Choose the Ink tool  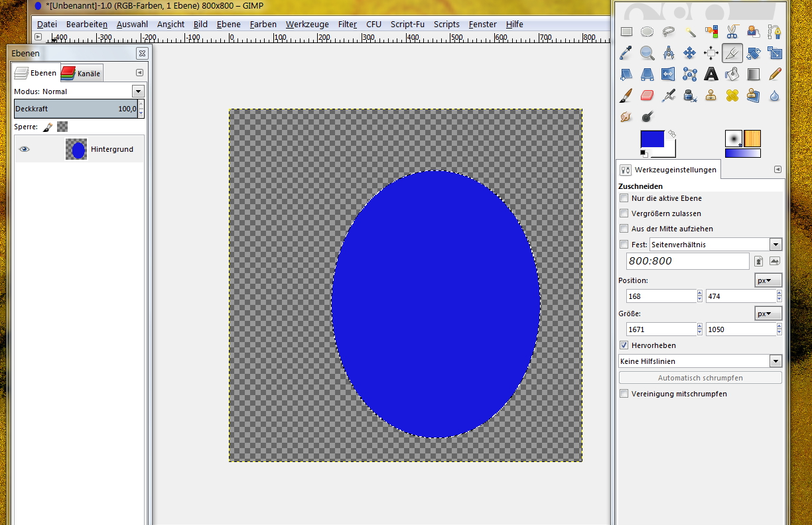690,95
